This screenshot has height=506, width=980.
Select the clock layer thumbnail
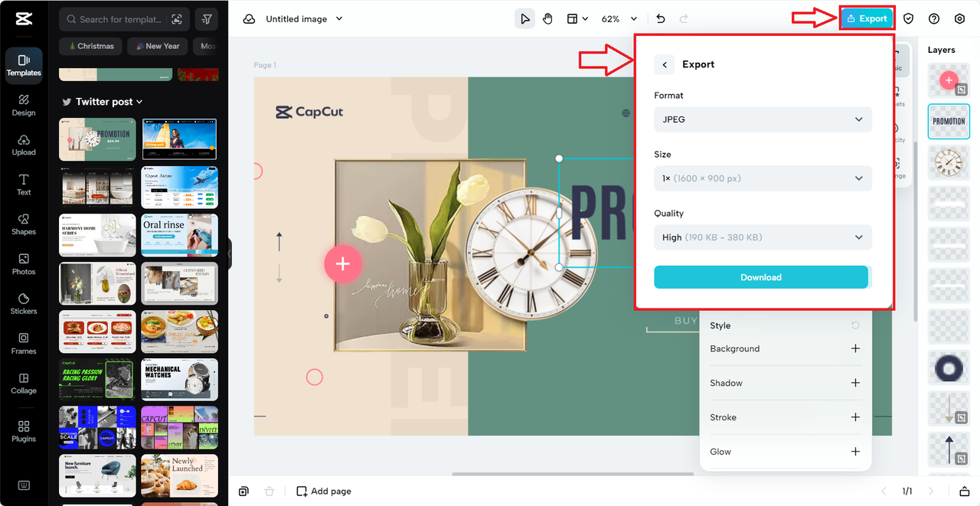[x=949, y=162]
